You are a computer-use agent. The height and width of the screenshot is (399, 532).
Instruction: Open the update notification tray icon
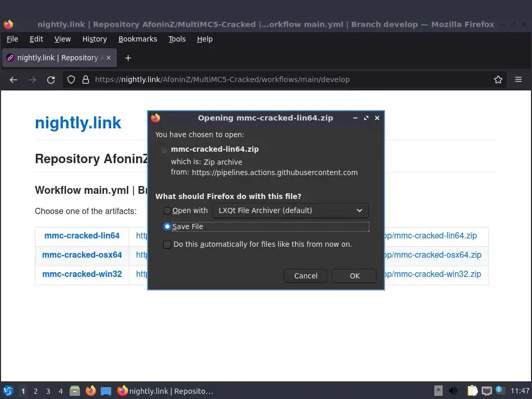499,390
